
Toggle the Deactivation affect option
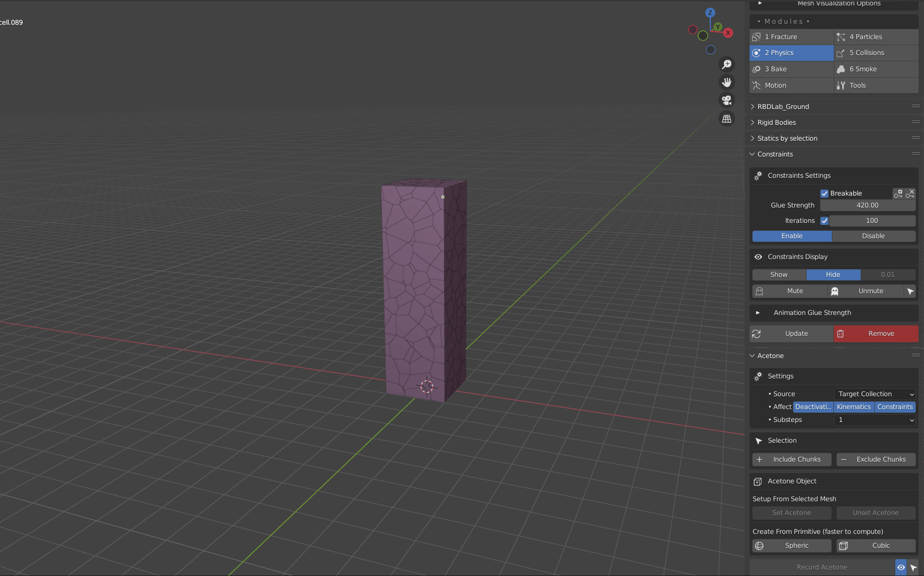pyautogui.click(x=813, y=407)
